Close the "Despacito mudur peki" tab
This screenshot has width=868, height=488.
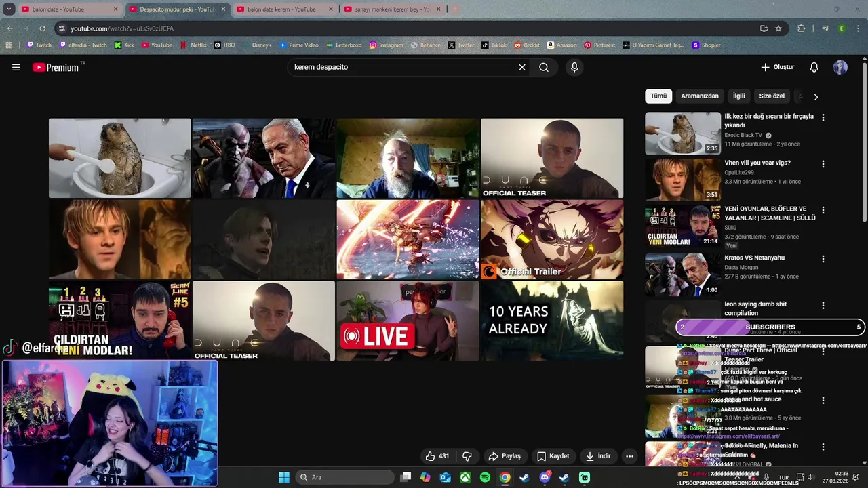(x=223, y=9)
